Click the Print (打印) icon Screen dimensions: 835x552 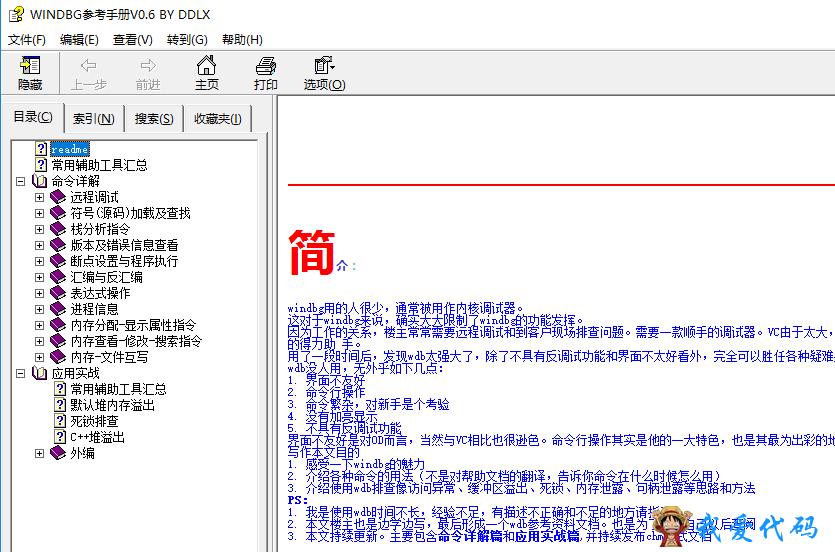pos(266,65)
